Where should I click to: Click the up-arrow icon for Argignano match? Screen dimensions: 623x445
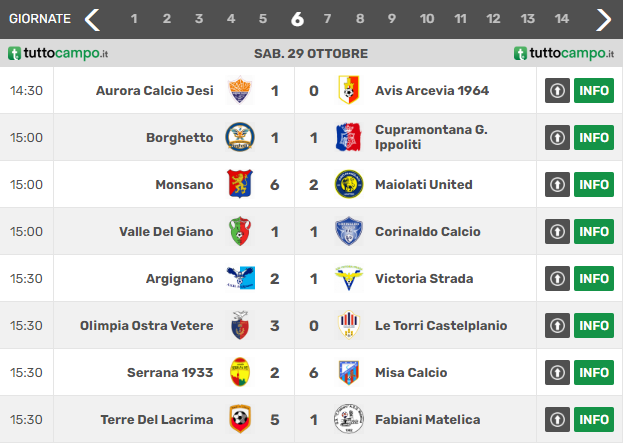tap(557, 279)
